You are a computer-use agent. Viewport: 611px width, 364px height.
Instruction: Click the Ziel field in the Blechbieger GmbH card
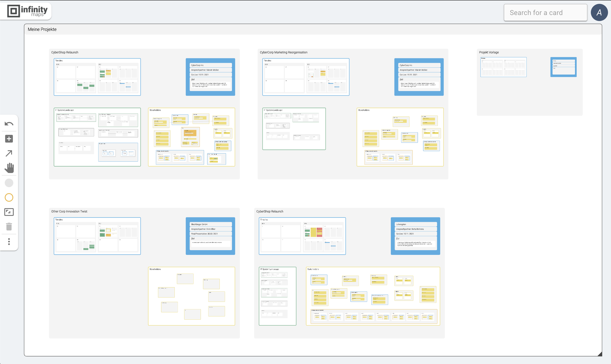click(211, 243)
